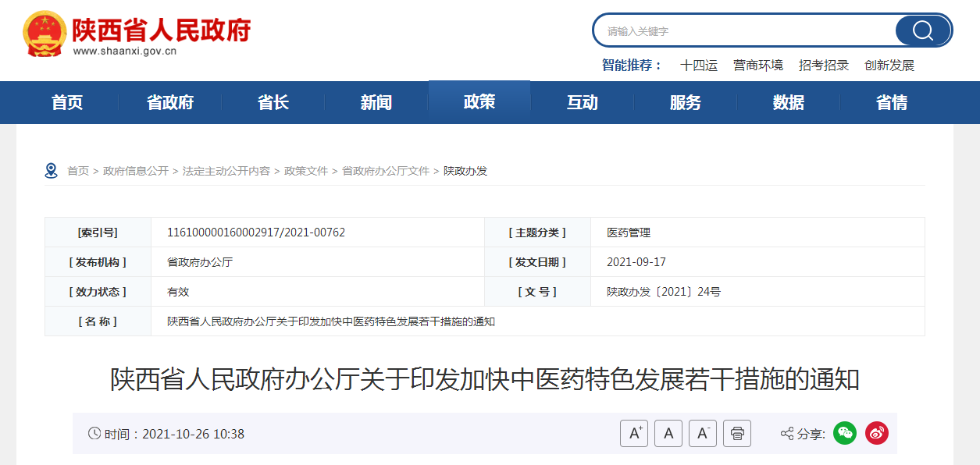Click the 创新发展 recommended link
Screen dimensions: 980x465
pyautogui.click(x=889, y=66)
